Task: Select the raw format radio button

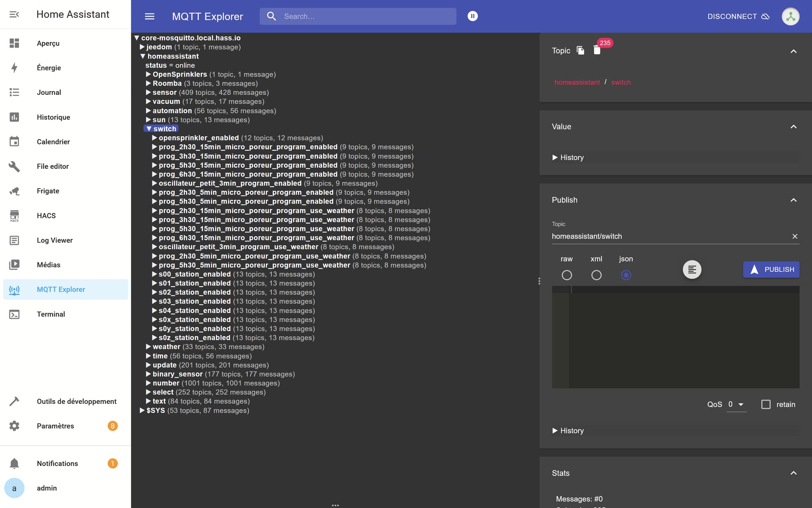Action: pyautogui.click(x=567, y=275)
